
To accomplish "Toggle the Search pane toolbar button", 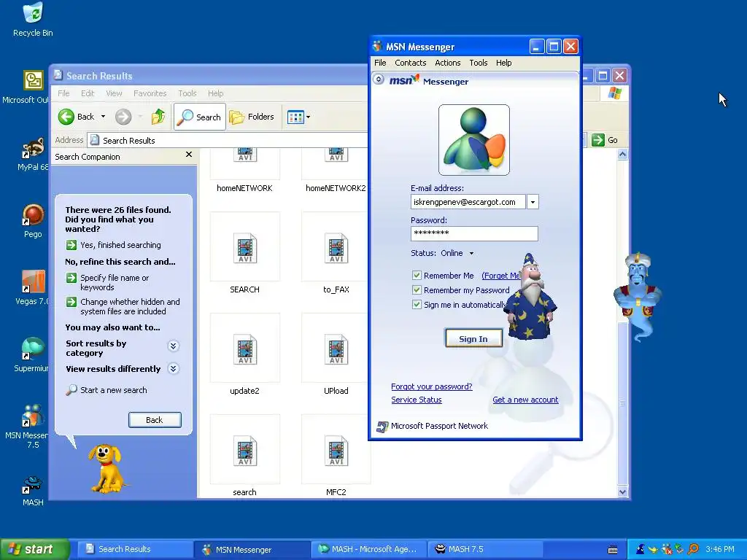I will (200, 117).
